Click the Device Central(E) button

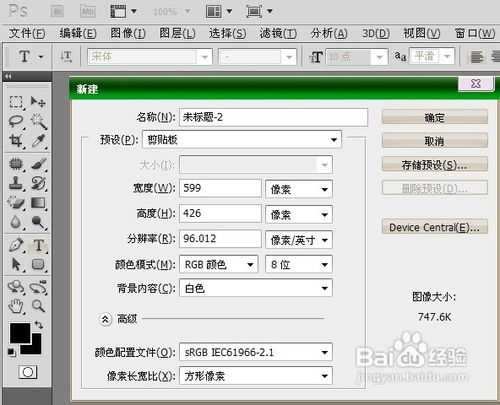pyautogui.click(x=435, y=227)
